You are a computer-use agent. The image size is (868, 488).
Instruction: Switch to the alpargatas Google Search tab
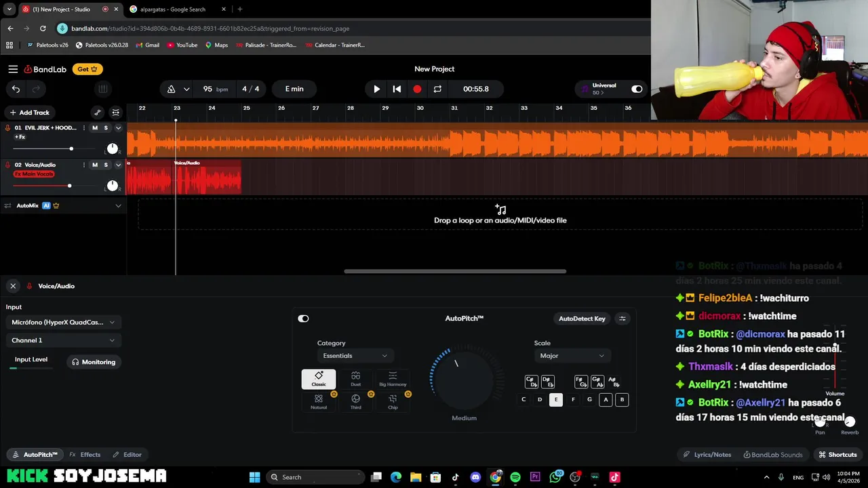[173, 9]
